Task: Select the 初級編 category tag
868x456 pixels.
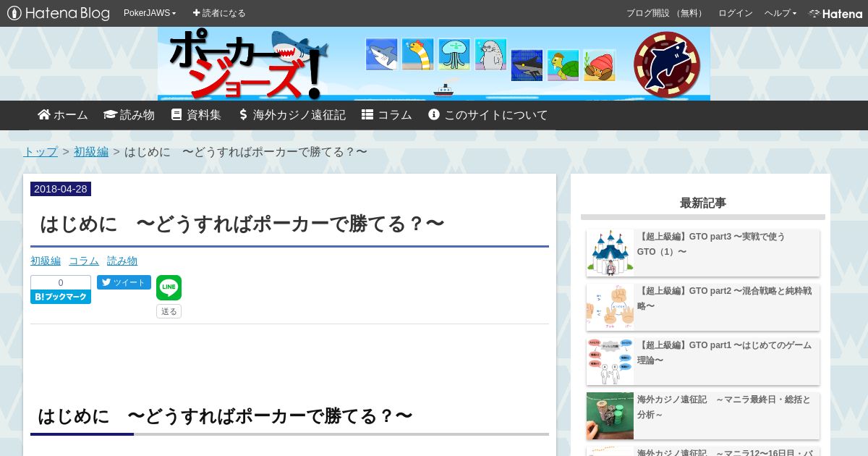Action: (x=46, y=261)
